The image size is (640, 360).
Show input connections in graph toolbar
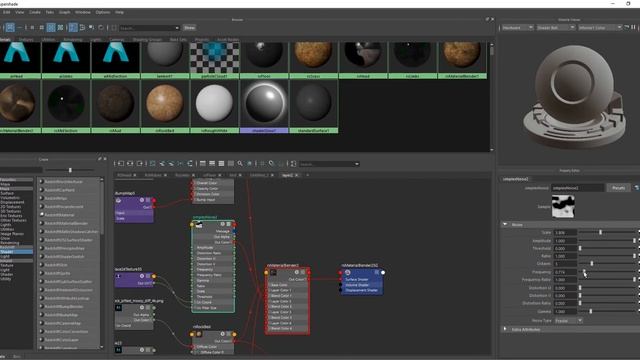click(121, 164)
